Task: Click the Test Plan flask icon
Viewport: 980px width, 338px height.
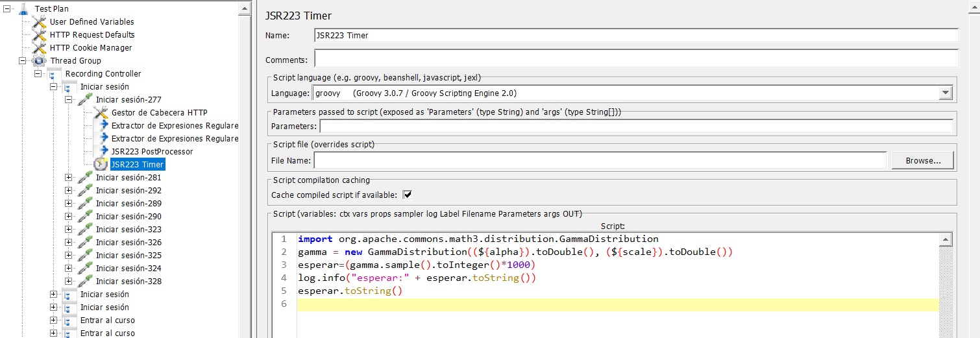Action: click(x=23, y=9)
